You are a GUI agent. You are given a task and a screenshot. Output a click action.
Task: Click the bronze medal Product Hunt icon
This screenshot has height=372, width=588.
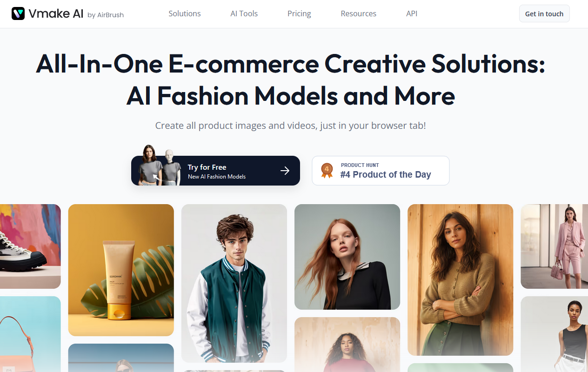coord(327,171)
